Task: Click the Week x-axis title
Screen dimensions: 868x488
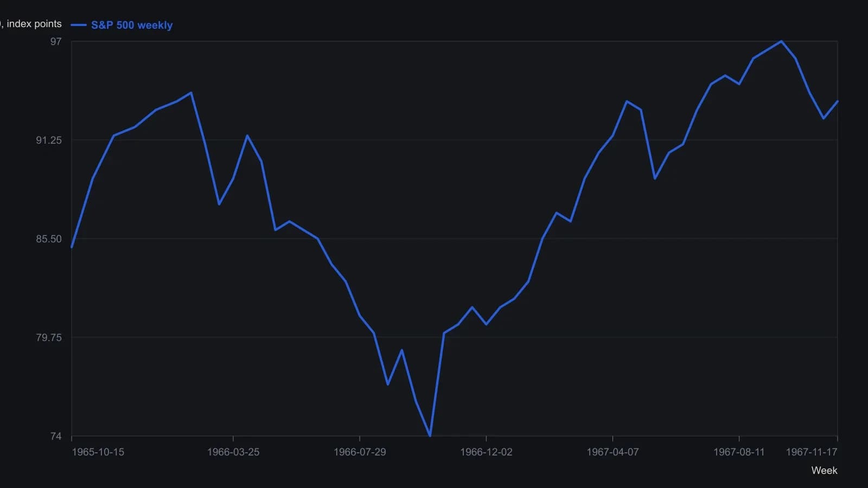Action: click(x=824, y=471)
